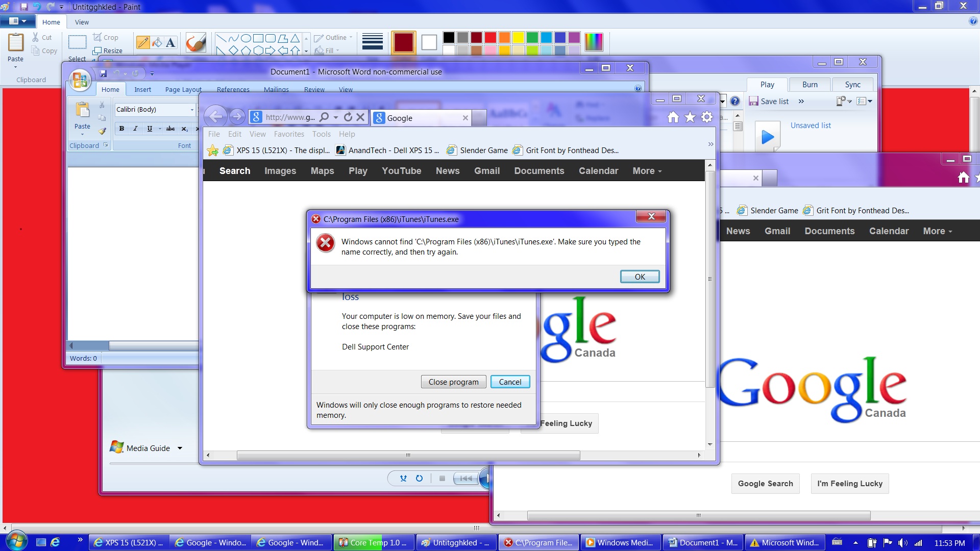Open Edit colors rainbow palette
Image resolution: width=980 pixels, height=551 pixels.
pos(594,42)
